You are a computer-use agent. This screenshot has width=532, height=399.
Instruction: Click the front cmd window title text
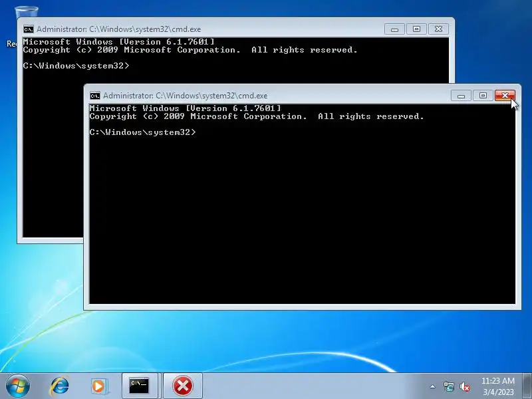click(186, 96)
